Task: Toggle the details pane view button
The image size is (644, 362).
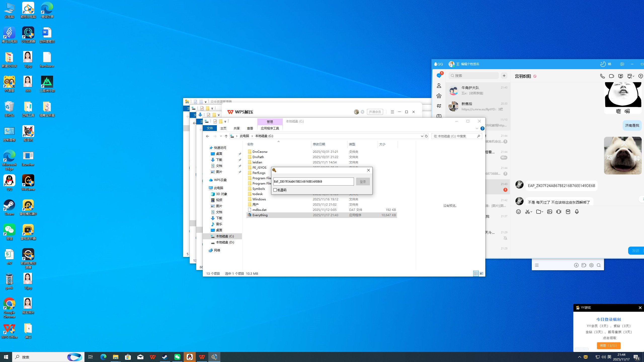Action: [x=476, y=274]
